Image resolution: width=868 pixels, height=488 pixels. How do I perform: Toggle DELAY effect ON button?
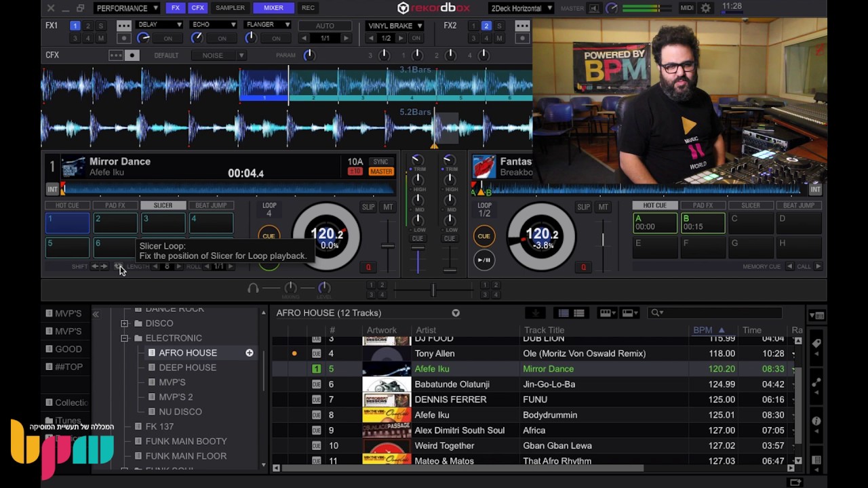click(167, 39)
